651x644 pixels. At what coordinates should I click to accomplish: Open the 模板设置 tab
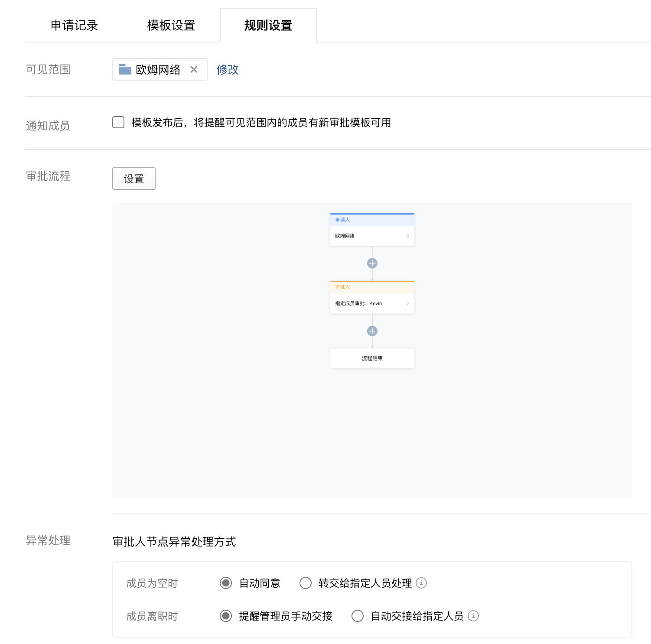click(x=171, y=26)
